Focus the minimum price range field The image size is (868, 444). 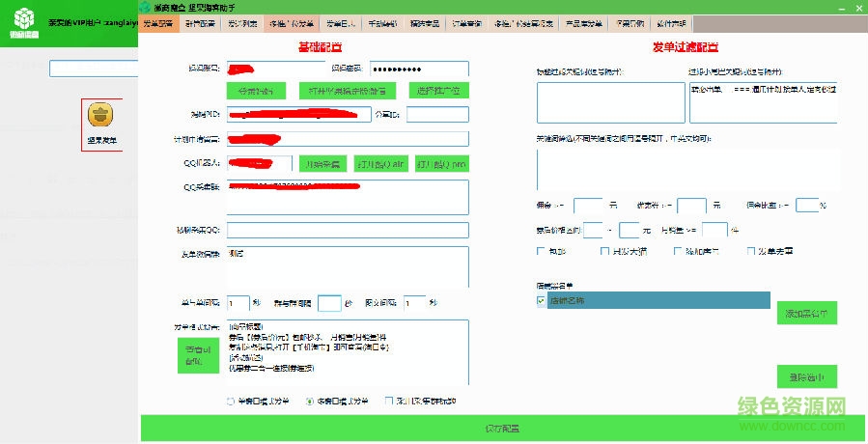click(x=593, y=230)
